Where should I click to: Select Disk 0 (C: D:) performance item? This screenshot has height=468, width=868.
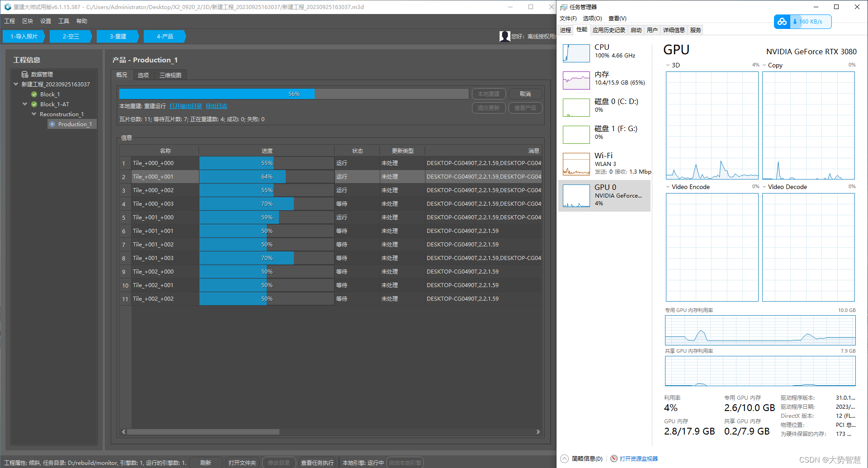pos(604,107)
